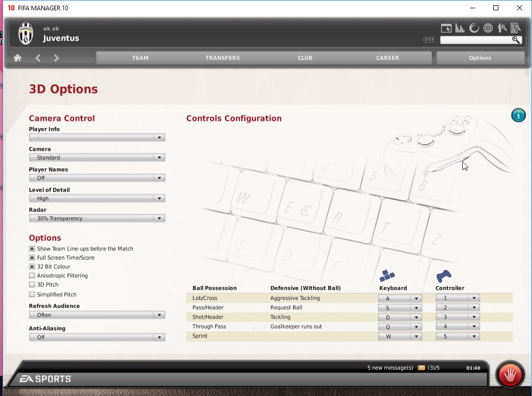
Task: Click the Juventus club crest
Action: [26, 33]
